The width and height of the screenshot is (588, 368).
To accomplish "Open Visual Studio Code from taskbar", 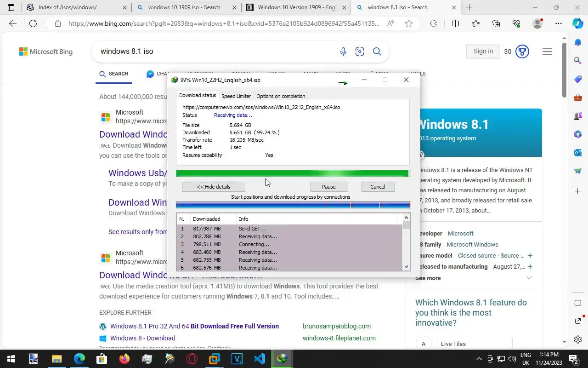I will [x=260, y=359].
